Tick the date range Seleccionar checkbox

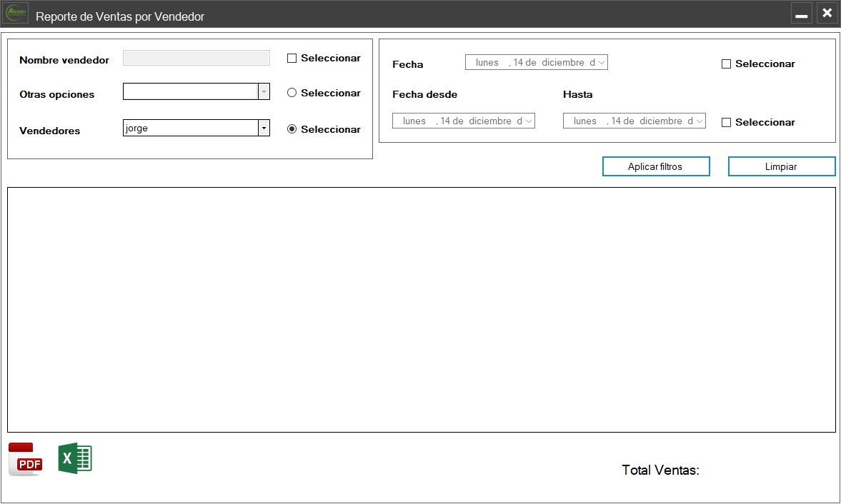tap(726, 123)
